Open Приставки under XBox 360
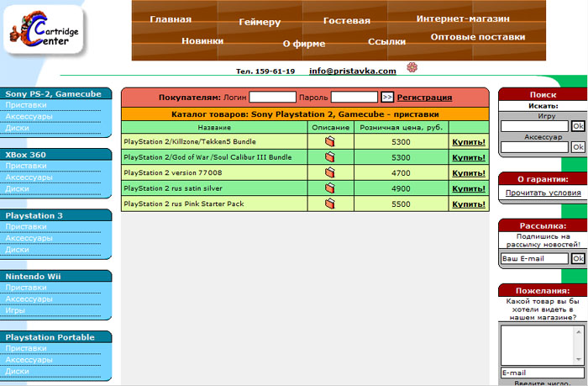This screenshot has width=588, height=386. tap(25, 166)
